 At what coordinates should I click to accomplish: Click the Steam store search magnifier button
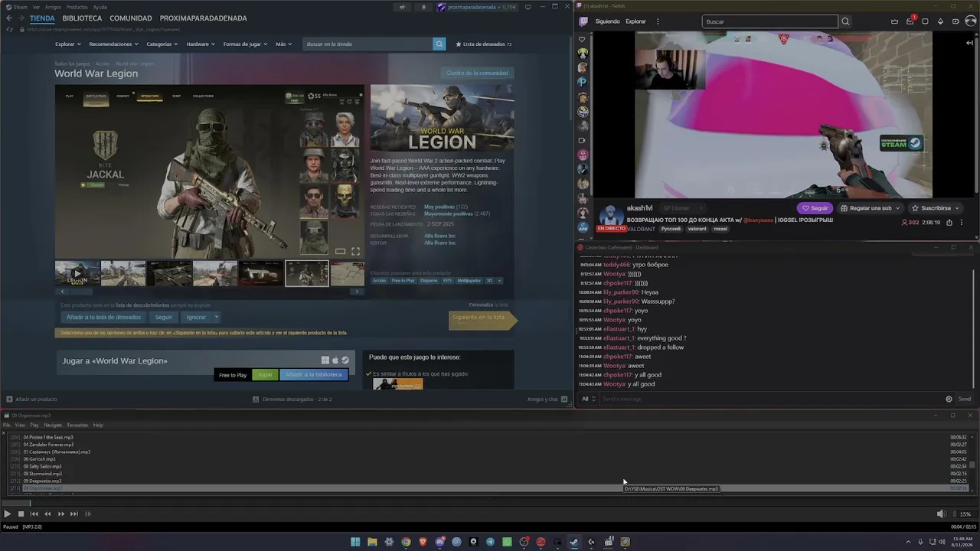click(x=439, y=44)
